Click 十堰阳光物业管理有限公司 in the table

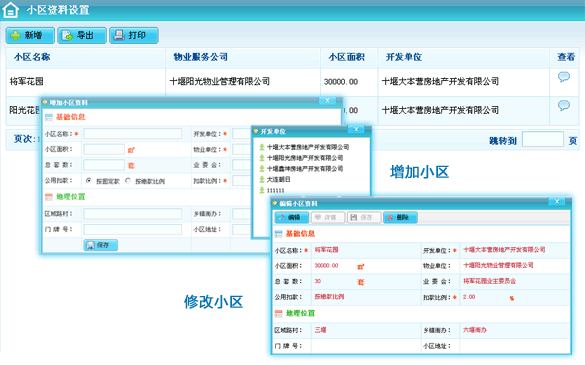pos(219,81)
